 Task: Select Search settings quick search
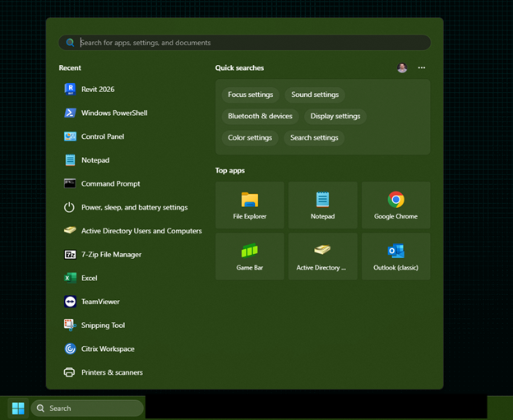(314, 138)
